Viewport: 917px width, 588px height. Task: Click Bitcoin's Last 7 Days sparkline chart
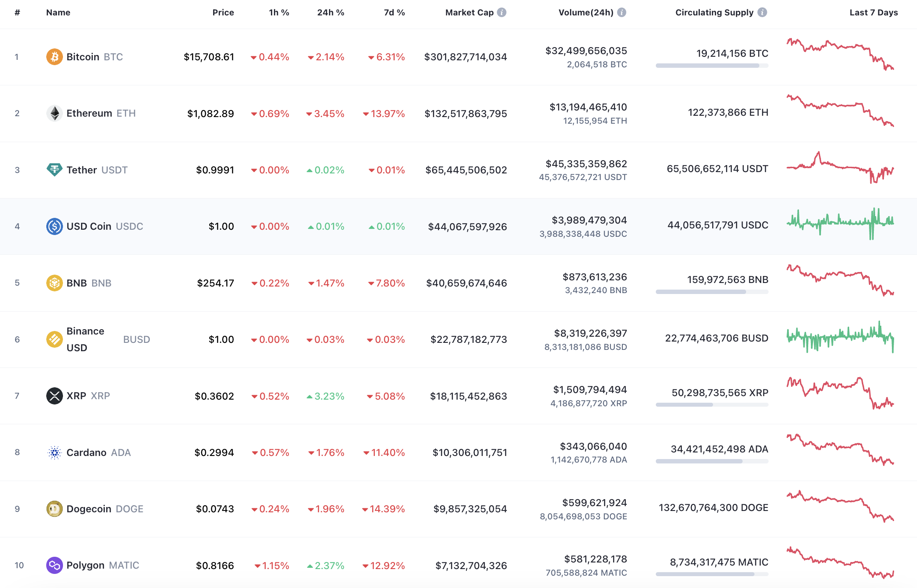[x=839, y=54]
